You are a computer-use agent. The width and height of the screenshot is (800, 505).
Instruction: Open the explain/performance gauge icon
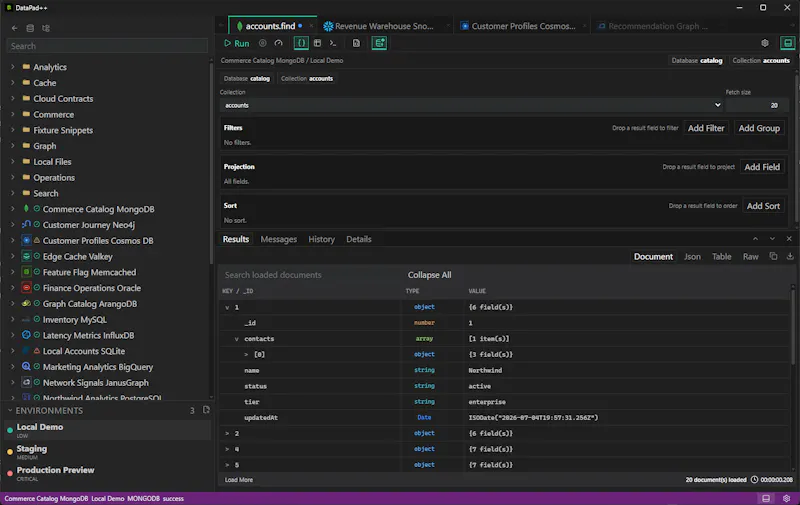(279, 43)
